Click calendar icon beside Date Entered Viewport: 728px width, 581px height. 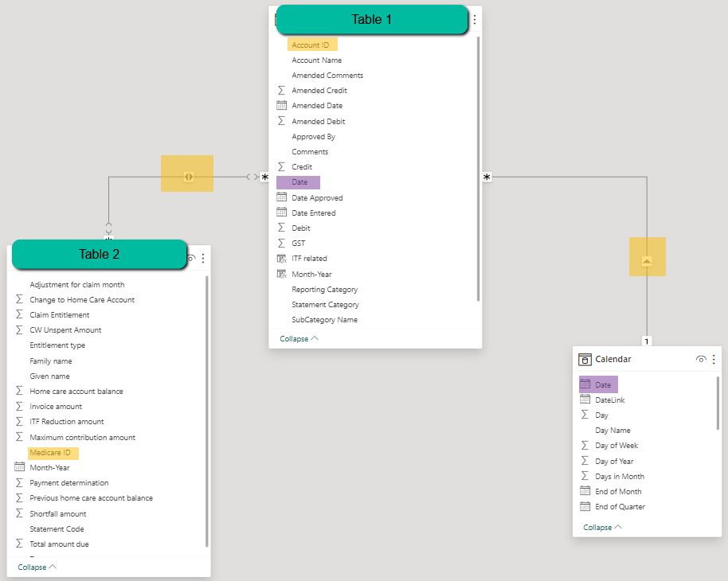(281, 213)
